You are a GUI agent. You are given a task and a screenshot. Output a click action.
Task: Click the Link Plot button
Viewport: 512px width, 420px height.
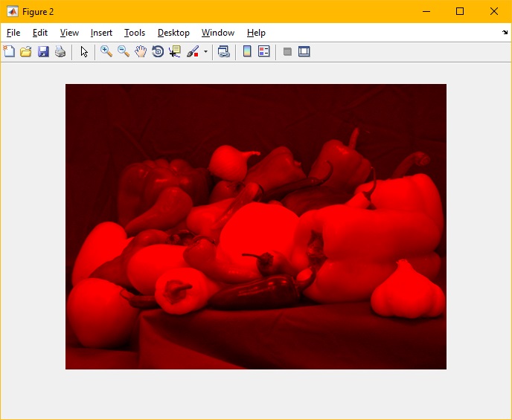tap(223, 51)
